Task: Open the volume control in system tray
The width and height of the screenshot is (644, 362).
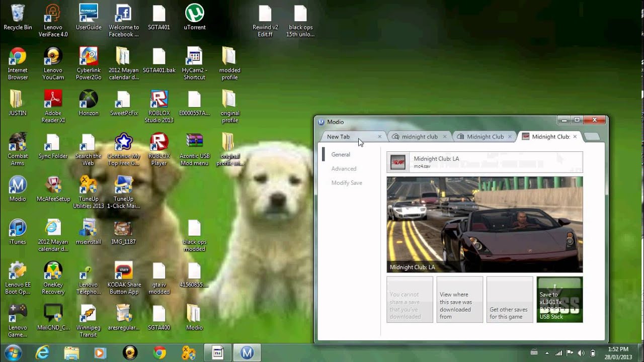Action: click(x=582, y=353)
